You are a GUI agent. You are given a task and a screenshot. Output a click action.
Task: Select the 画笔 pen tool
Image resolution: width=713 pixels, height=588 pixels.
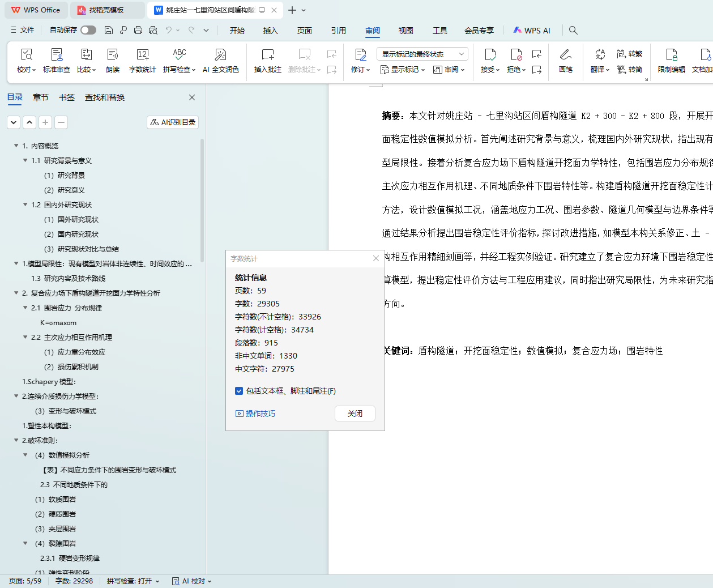pos(565,60)
